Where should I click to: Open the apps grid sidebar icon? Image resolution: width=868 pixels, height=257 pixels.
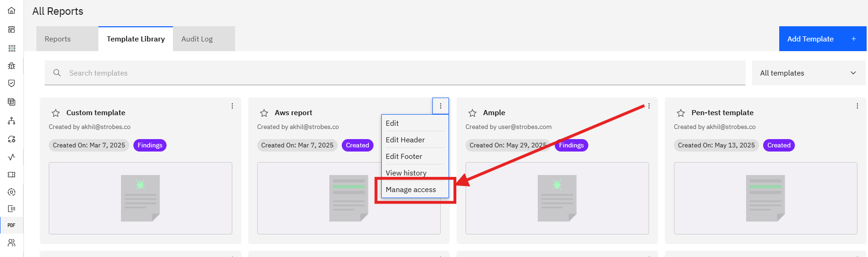pyautogui.click(x=11, y=48)
